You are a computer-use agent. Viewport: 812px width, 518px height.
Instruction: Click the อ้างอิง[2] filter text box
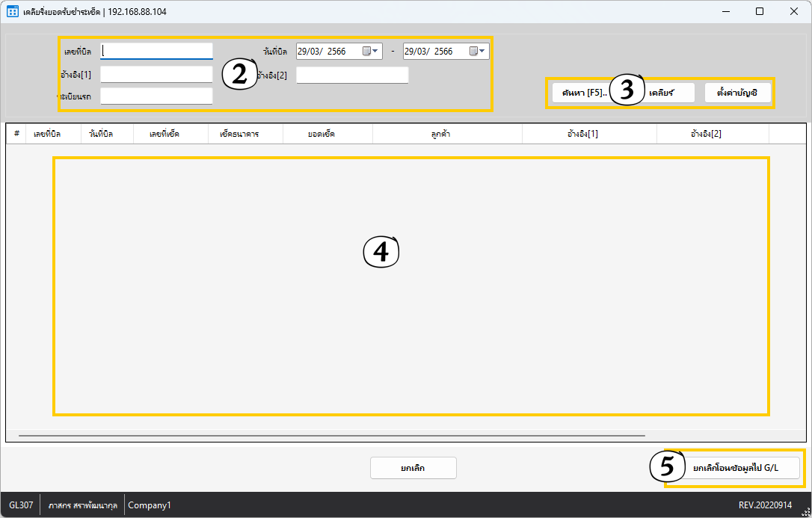352,75
